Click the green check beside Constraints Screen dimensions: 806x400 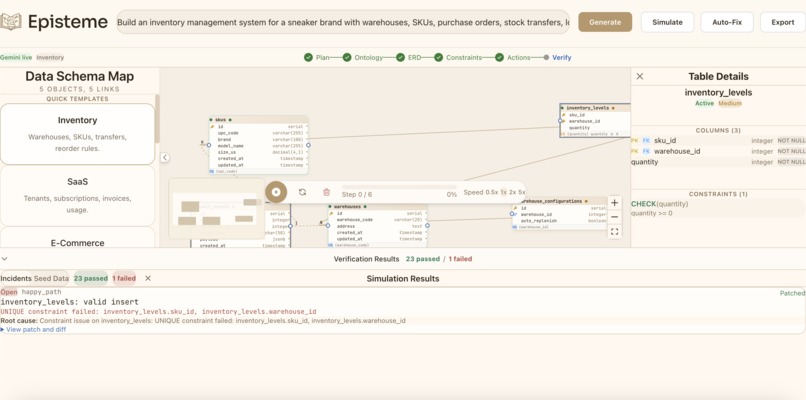[438, 58]
